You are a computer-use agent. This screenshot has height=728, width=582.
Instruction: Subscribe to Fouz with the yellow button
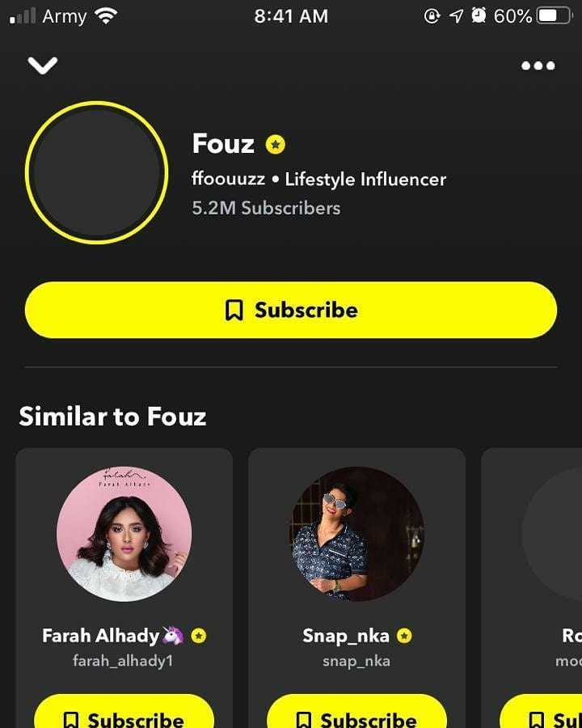[291, 310]
